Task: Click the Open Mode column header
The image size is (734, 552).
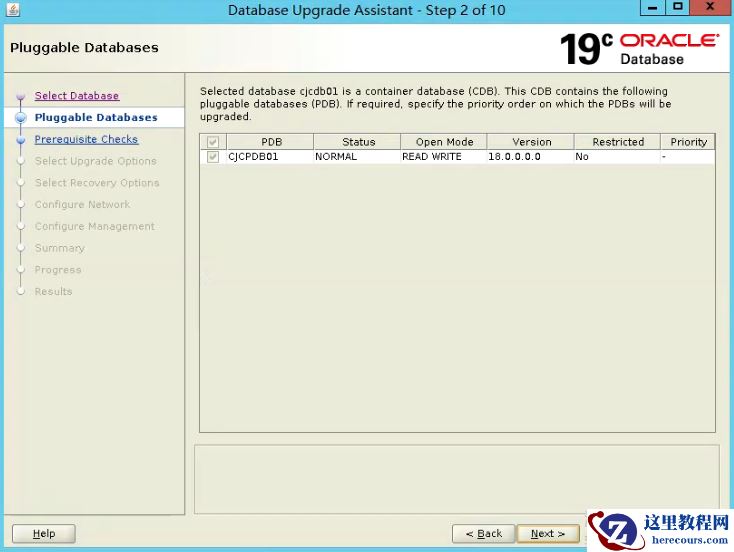Action: tap(444, 142)
